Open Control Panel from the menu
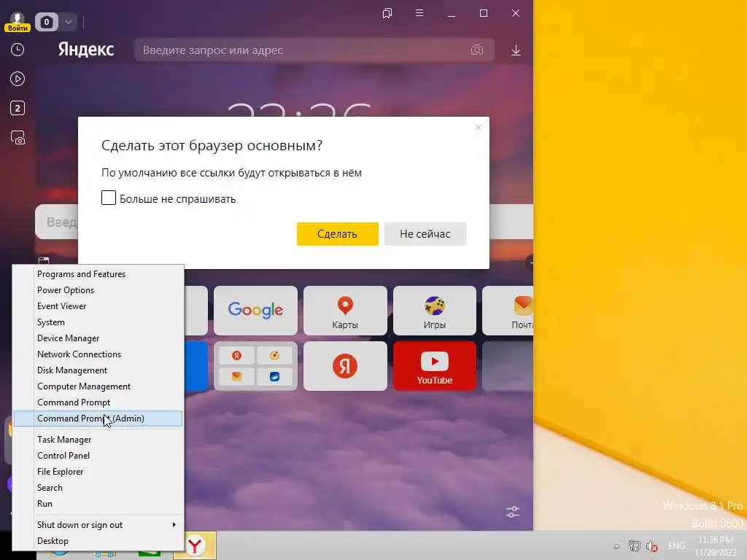The image size is (747, 560). tap(98, 456)
